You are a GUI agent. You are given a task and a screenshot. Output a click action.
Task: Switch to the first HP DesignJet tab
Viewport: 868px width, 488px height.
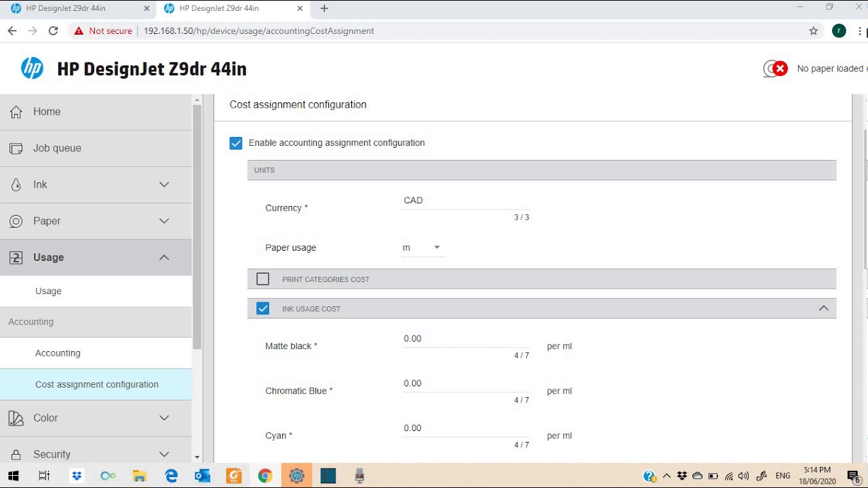[x=78, y=9]
